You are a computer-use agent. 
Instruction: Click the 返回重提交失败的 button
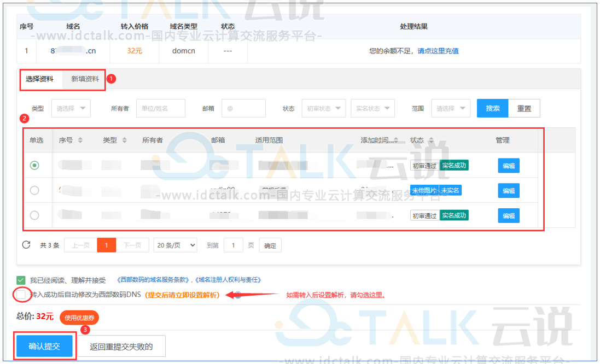[x=121, y=347]
